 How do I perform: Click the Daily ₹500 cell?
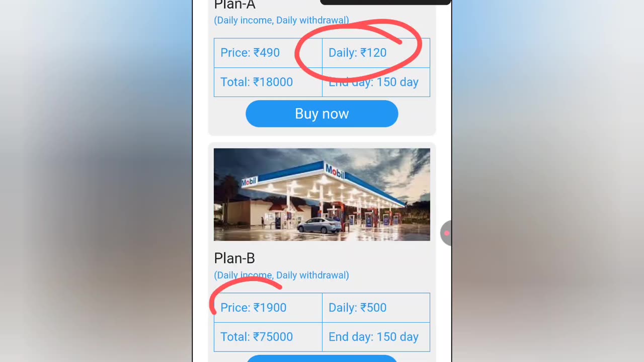click(x=375, y=308)
